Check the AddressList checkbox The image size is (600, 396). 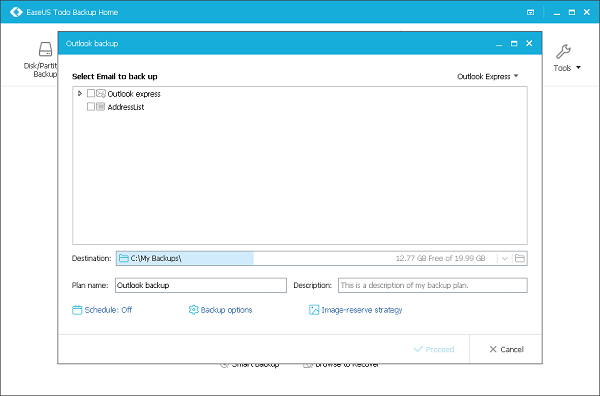[x=91, y=107]
